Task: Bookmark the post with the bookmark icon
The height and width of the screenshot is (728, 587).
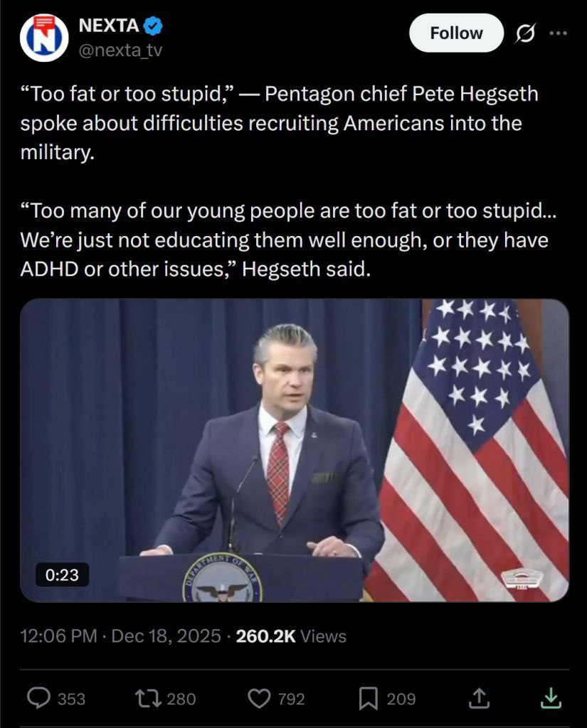Action: click(368, 699)
